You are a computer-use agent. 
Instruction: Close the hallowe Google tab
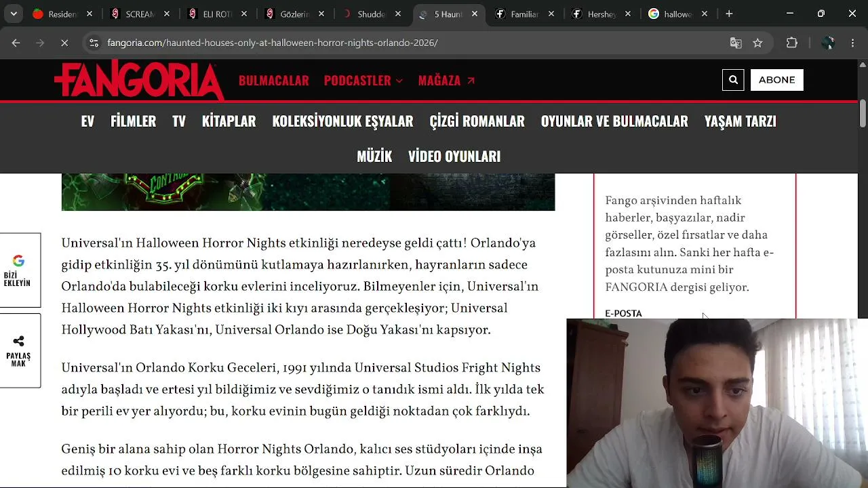click(705, 14)
